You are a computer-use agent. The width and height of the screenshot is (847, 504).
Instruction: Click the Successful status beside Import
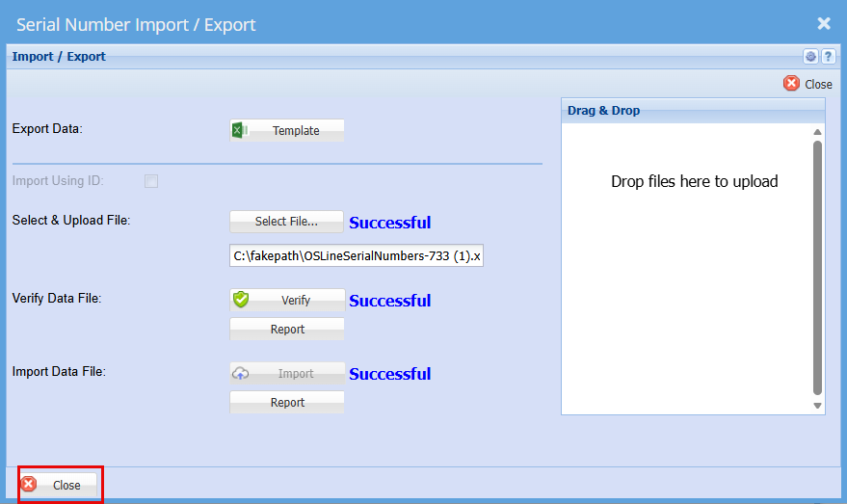[390, 374]
